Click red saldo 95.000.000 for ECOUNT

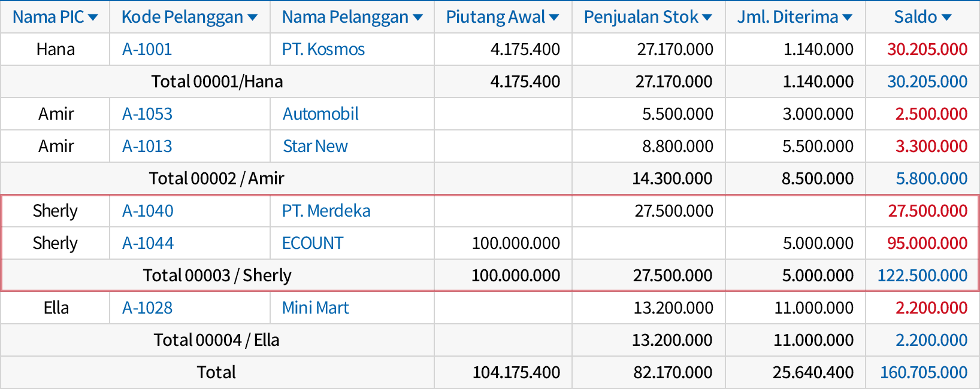coord(927,244)
